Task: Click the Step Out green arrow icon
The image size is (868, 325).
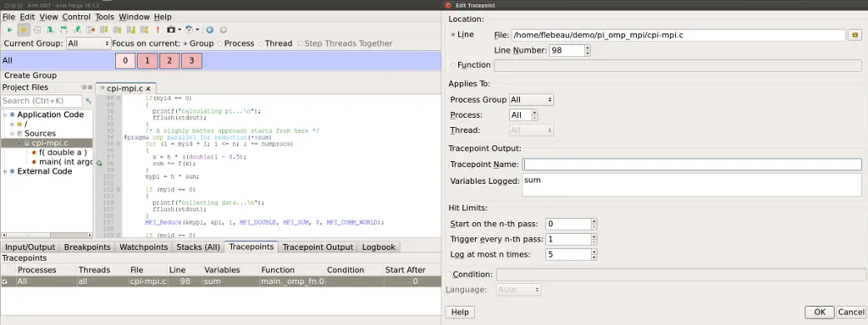Action: pyautogui.click(x=77, y=30)
